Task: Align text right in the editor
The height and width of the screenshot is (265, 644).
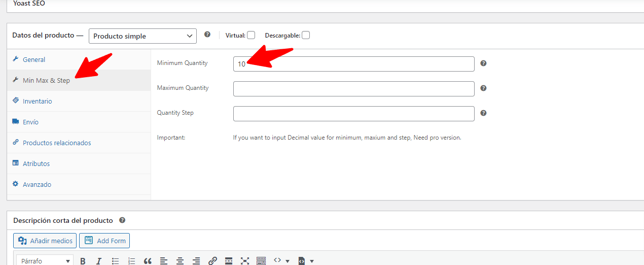Action: pos(196,261)
